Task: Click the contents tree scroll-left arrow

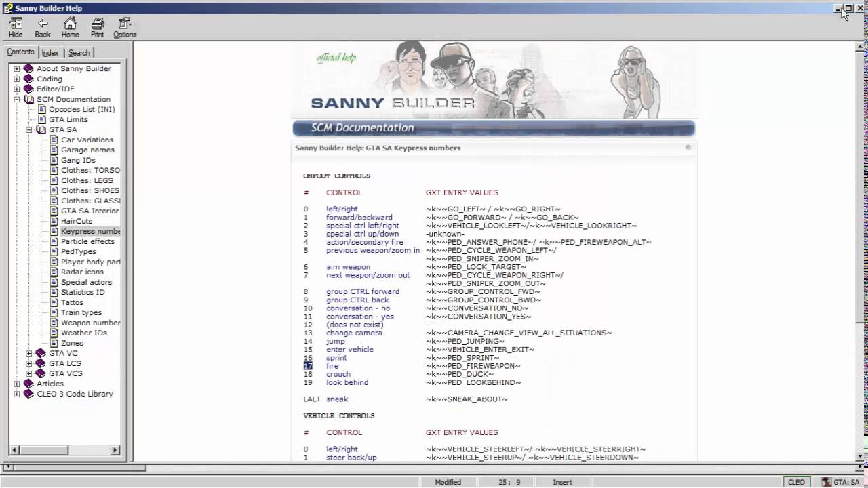Action: (x=16, y=449)
